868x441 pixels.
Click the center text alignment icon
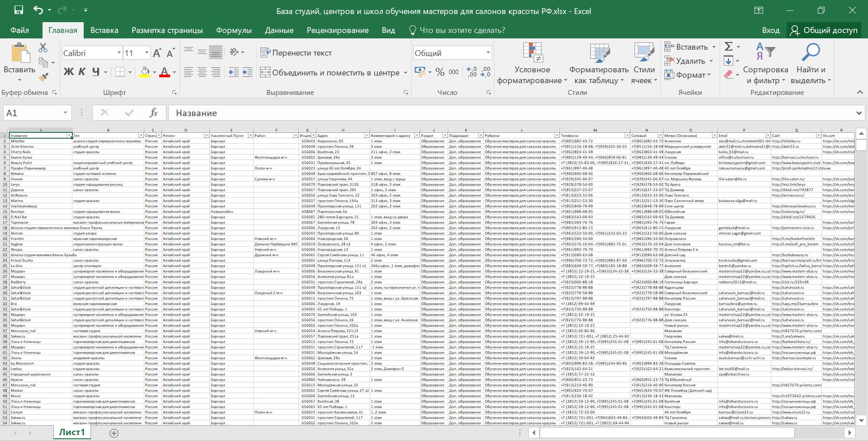[202, 72]
